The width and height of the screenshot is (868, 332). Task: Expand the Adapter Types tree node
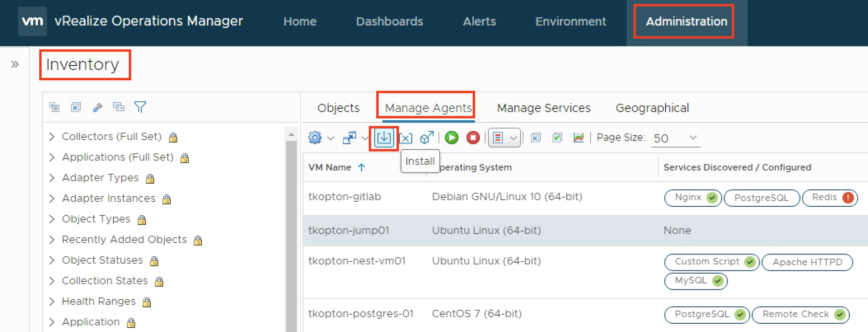coord(52,178)
